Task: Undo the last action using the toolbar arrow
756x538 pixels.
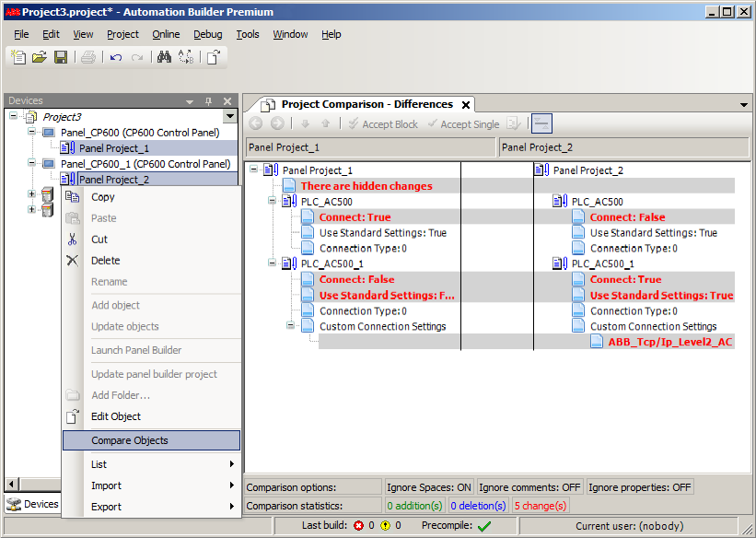Action: point(116,58)
